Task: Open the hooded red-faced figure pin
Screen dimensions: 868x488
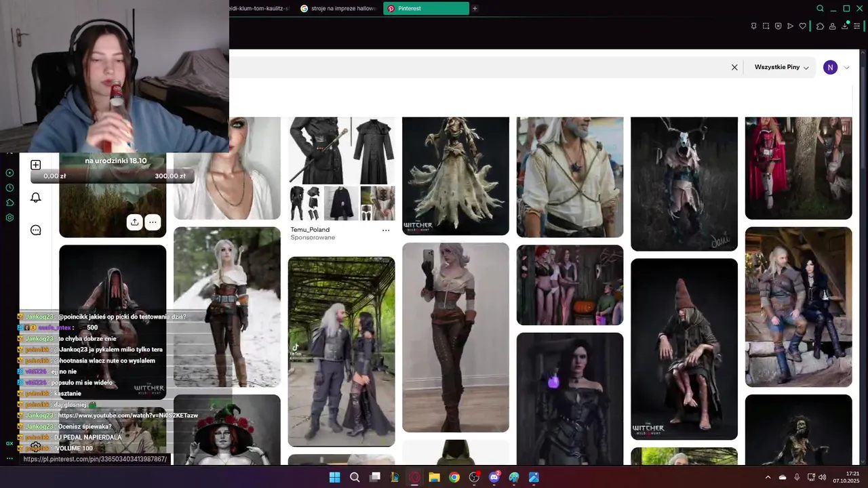Action: point(113,322)
